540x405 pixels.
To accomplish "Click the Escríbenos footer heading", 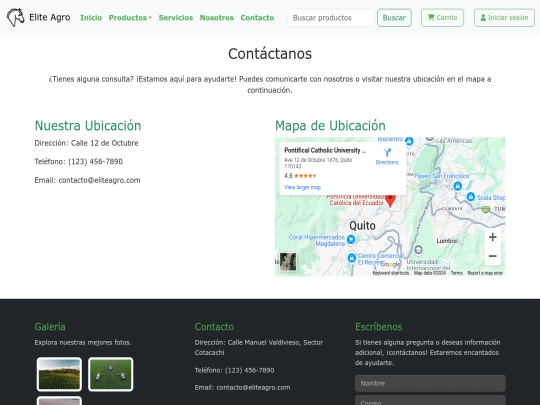I will coord(378,327).
